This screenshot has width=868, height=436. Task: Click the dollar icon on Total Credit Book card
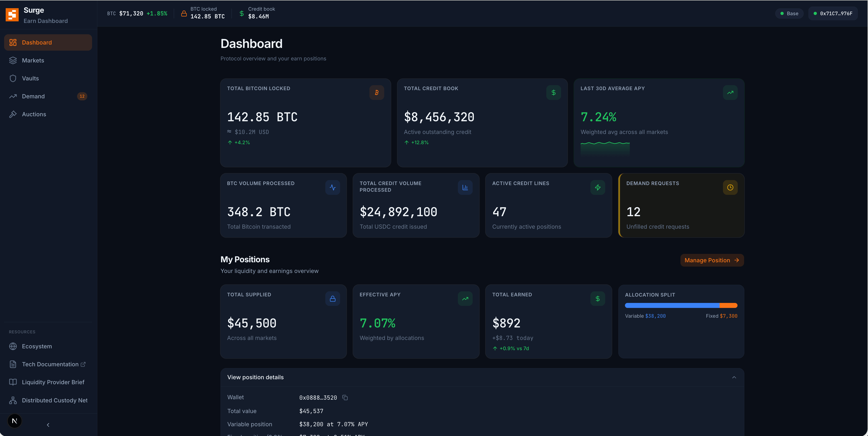click(x=553, y=93)
